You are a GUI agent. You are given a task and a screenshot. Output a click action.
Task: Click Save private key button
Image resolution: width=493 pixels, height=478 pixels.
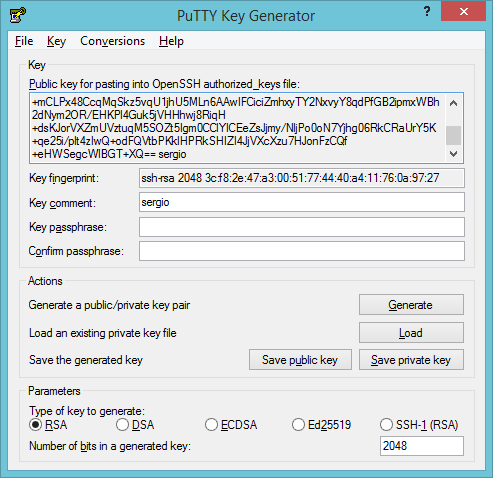pos(411,360)
